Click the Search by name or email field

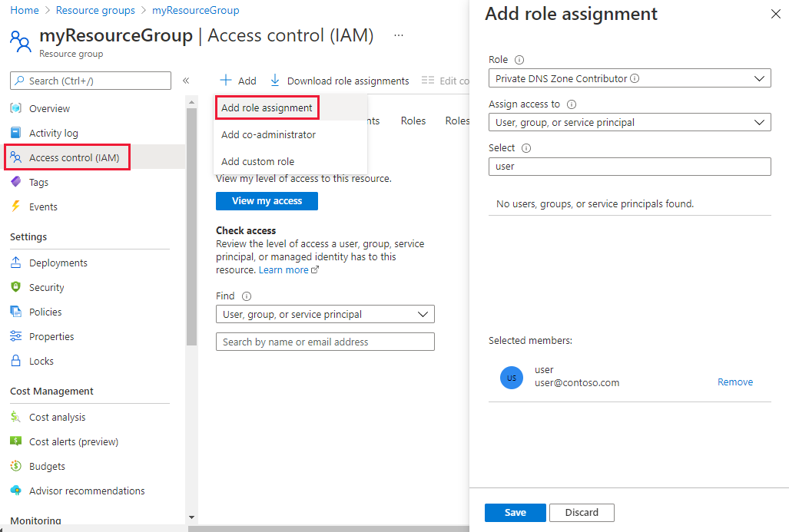[325, 342]
